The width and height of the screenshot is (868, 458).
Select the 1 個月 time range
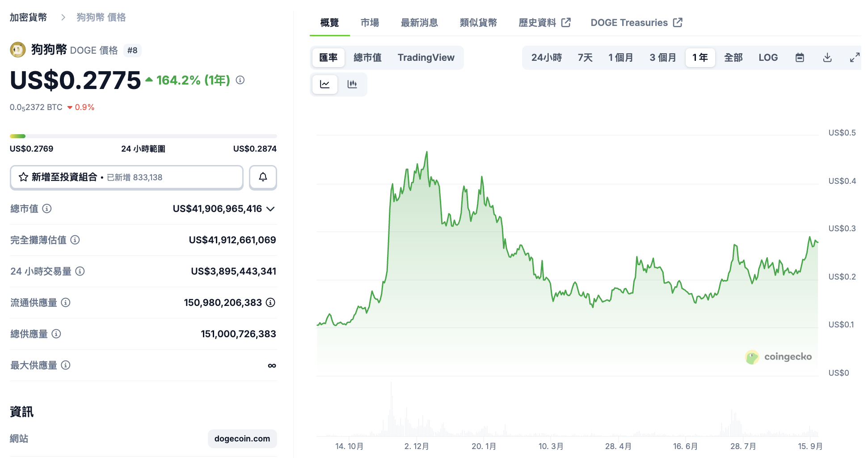pyautogui.click(x=620, y=57)
